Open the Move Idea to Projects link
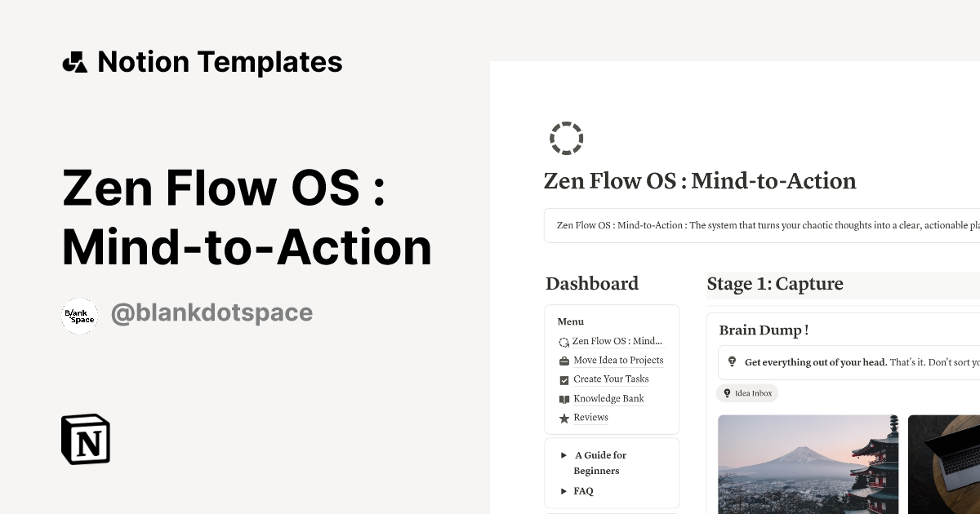Screen dimensions: 980x514 pos(618,360)
